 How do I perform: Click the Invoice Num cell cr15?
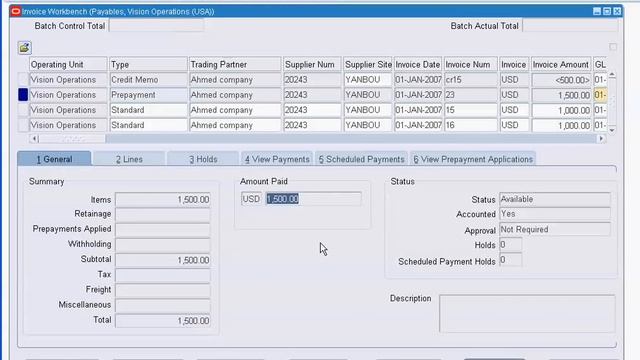471,80
